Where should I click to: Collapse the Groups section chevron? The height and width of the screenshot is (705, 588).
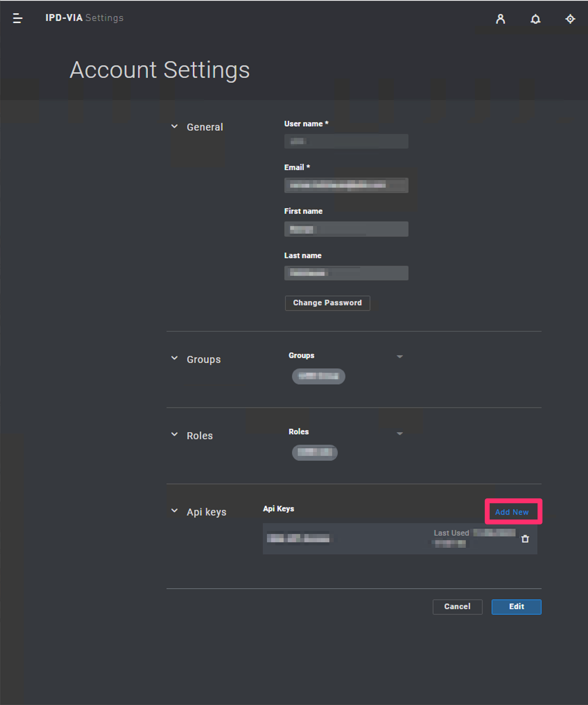[174, 358]
